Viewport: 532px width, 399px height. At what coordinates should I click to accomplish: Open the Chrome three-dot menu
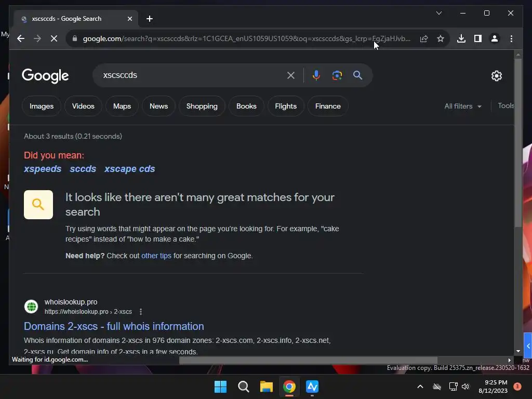tap(511, 38)
